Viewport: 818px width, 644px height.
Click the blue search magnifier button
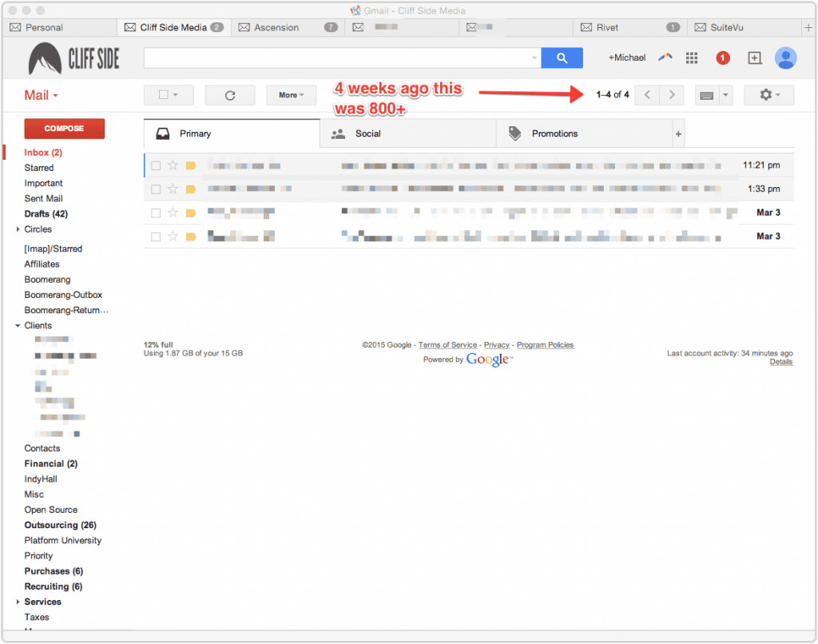pos(562,58)
